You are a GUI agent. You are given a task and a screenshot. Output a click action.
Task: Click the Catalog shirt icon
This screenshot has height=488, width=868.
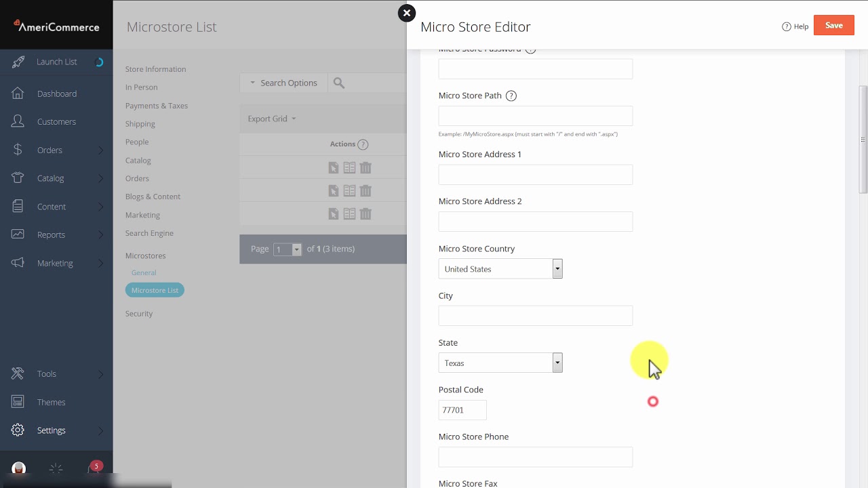[x=18, y=178]
